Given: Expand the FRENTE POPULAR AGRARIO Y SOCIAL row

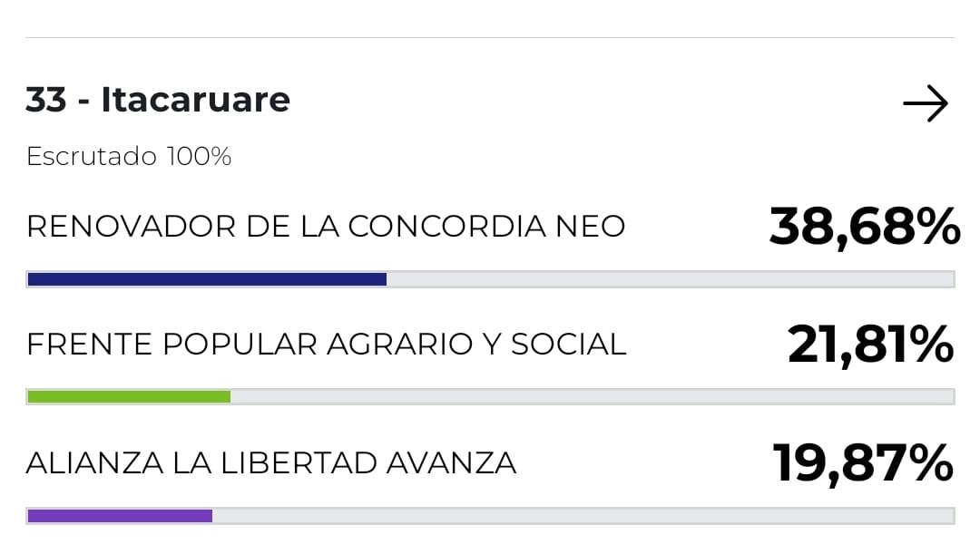Looking at the screenshot, I should 327,345.
